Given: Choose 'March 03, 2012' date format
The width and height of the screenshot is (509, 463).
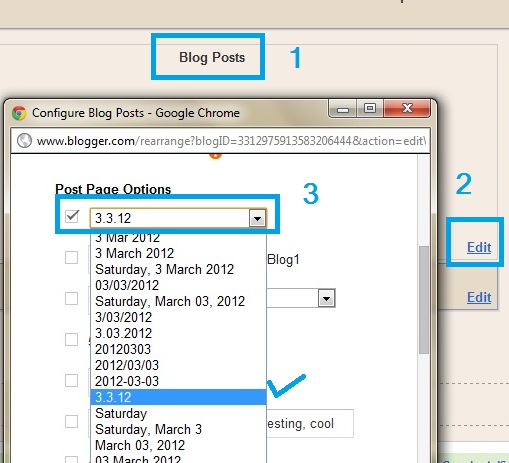Looking at the screenshot, I should pyautogui.click(x=178, y=445).
